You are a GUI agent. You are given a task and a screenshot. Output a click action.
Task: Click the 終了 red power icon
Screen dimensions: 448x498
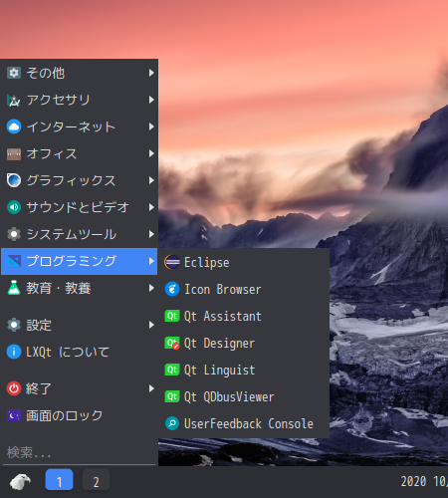pyautogui.click(x=14, y=388)
